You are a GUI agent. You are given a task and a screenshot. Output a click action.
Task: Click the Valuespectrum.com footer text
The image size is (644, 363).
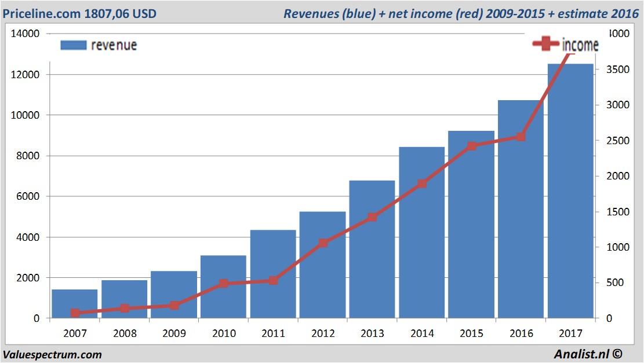tap(52, 355)
